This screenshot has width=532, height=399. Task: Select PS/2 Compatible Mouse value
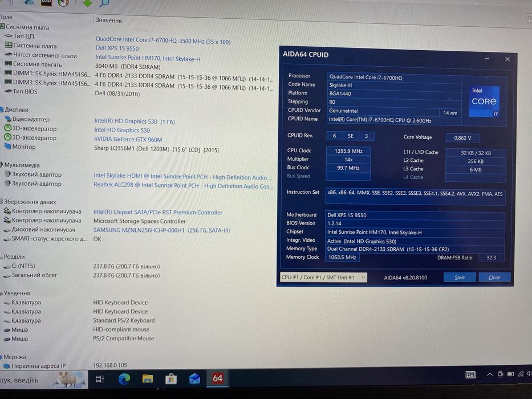click(124, 338)
